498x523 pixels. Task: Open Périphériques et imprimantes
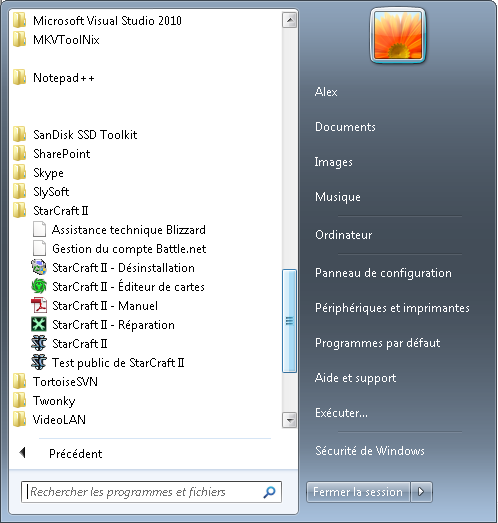[392, 308]
